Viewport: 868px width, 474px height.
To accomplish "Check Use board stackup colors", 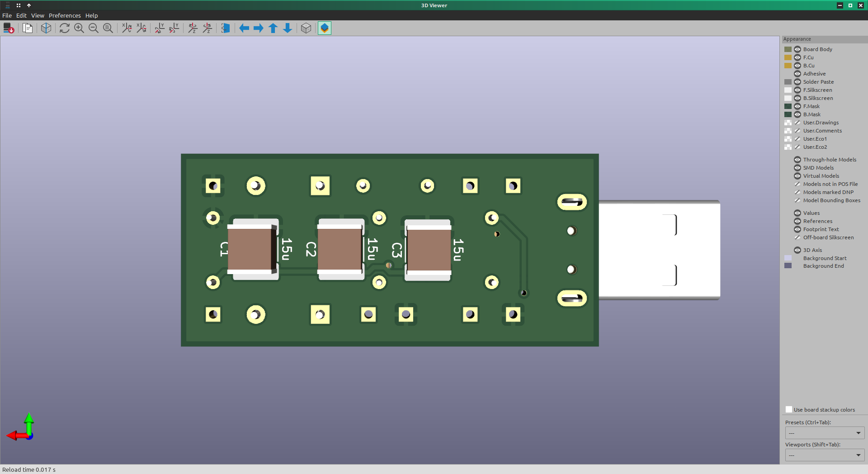I will tap(789, 410).
